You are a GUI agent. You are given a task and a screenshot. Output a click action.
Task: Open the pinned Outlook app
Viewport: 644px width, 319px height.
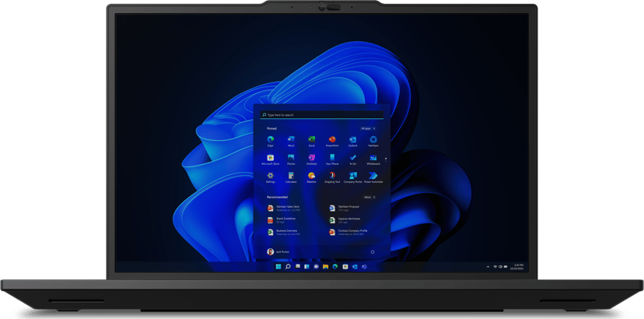click(353, 141)
